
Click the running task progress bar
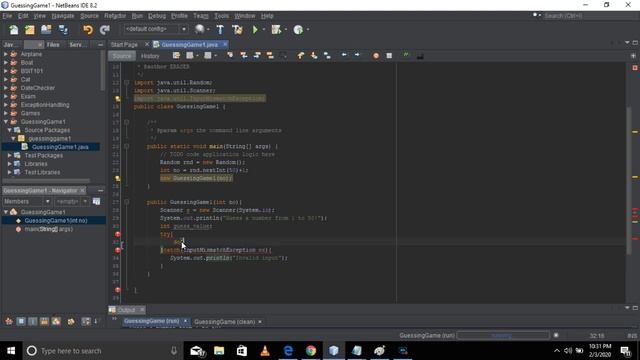(503, 336)
